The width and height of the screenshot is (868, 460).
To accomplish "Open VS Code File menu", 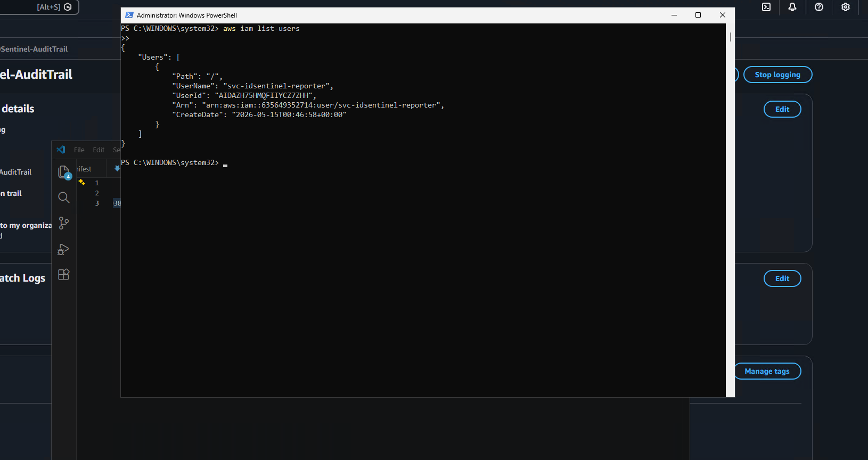I will [79, 150].
